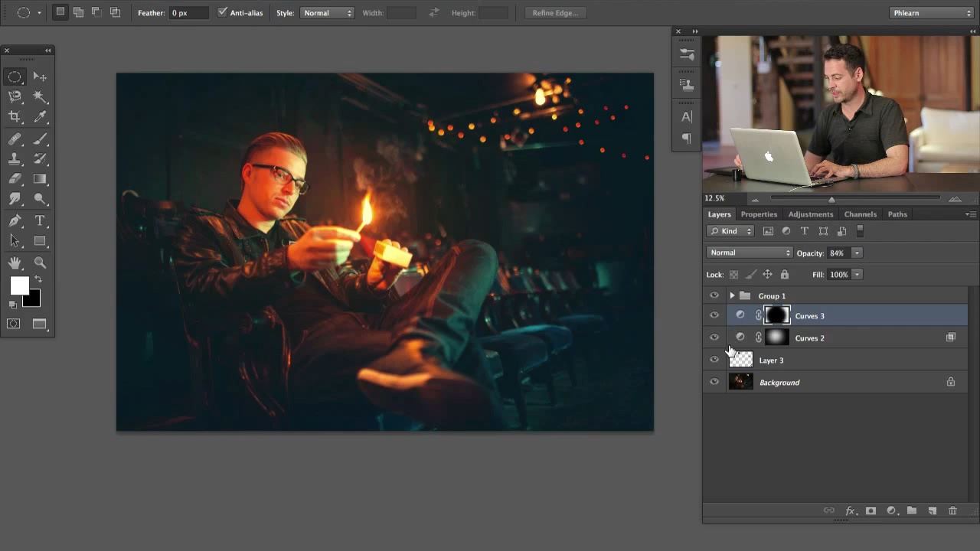Click the Refine Edge button
This screenshot has height=551, width=980.
(555, 13)
